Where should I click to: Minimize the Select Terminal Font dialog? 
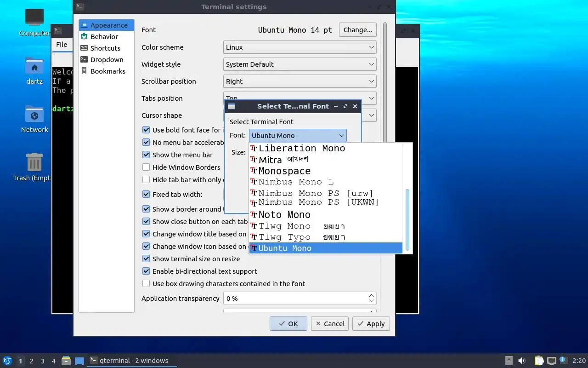(x=336, y=106)
